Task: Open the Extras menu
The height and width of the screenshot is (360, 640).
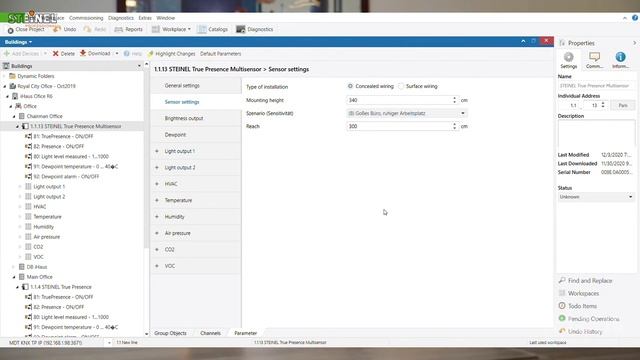Action: tap(145, 18)
